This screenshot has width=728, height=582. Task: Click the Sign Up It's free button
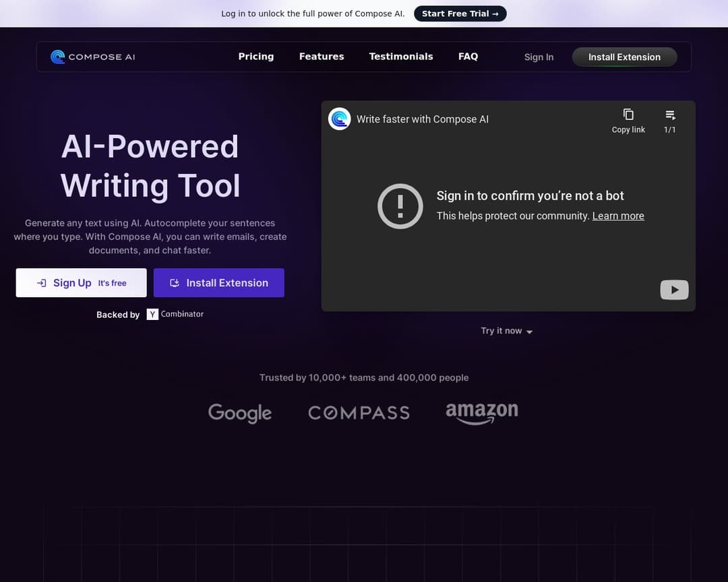pyautogui.click(x=81, y=282)
